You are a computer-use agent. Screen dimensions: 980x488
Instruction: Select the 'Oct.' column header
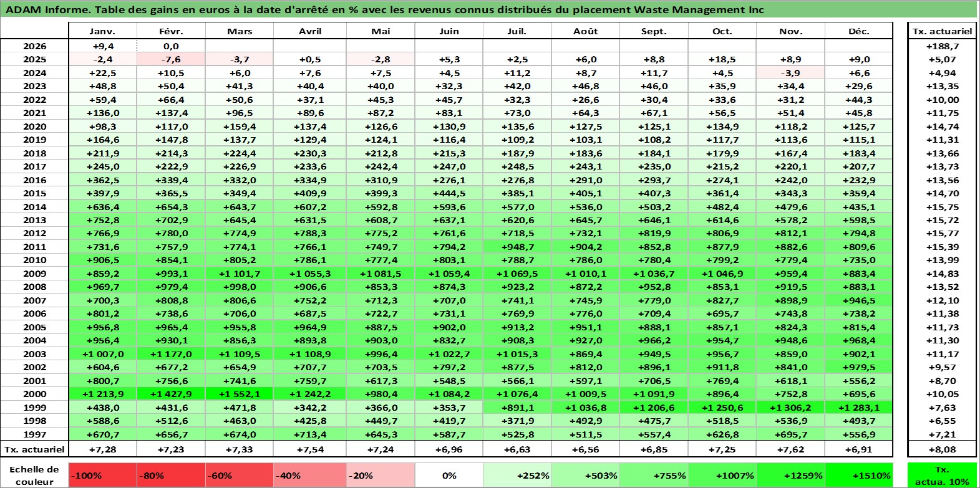(722, 31)
